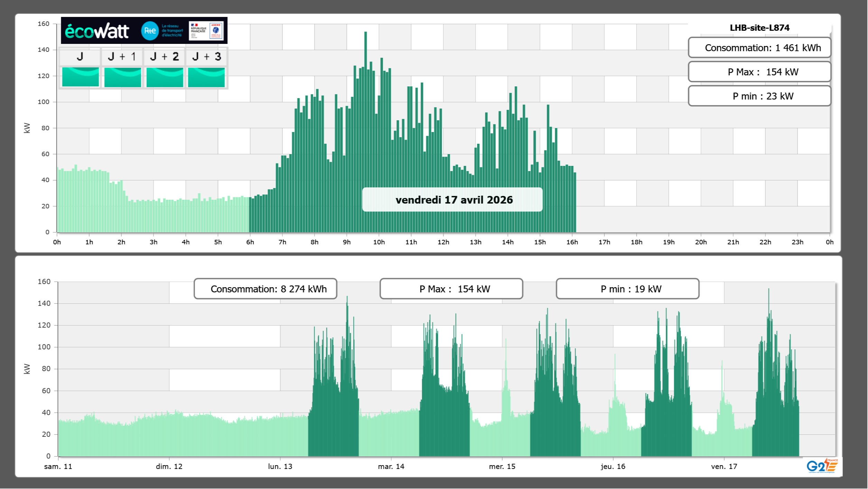Click the daily Consommation 1 461 kWh box

tap(759, 48)
